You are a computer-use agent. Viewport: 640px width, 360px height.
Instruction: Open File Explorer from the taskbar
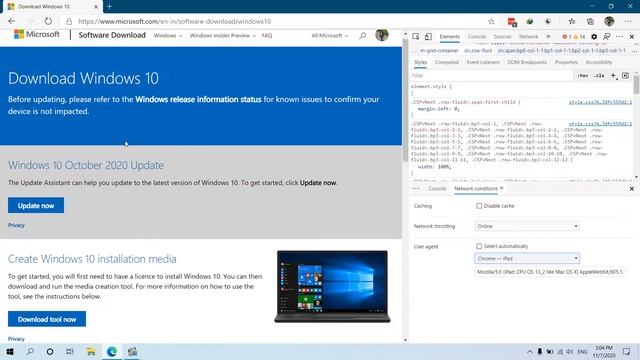[91, 351]
